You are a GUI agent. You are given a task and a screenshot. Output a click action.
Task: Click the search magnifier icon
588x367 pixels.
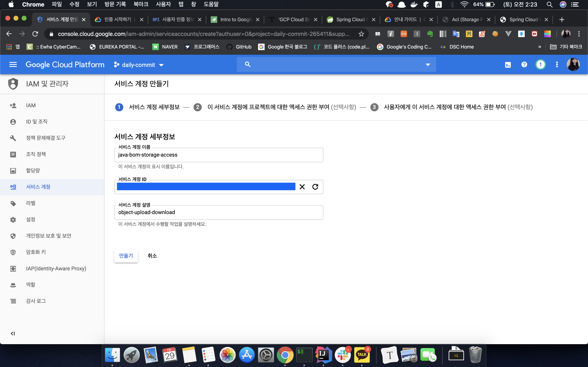(247, 64)
